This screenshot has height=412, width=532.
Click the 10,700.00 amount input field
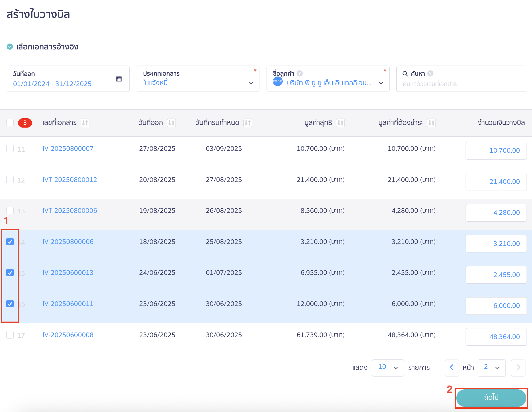496,151
